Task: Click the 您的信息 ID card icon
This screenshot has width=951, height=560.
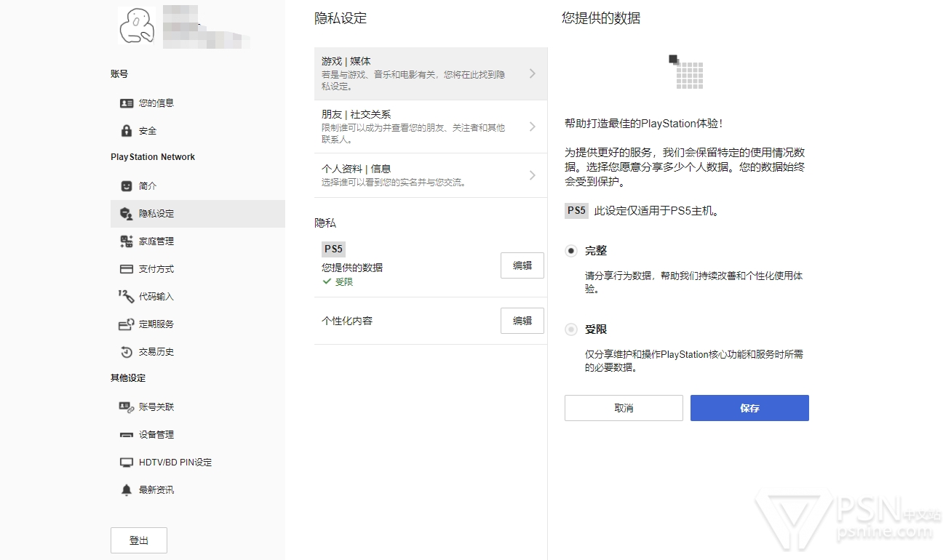Action: coord(127,103)
